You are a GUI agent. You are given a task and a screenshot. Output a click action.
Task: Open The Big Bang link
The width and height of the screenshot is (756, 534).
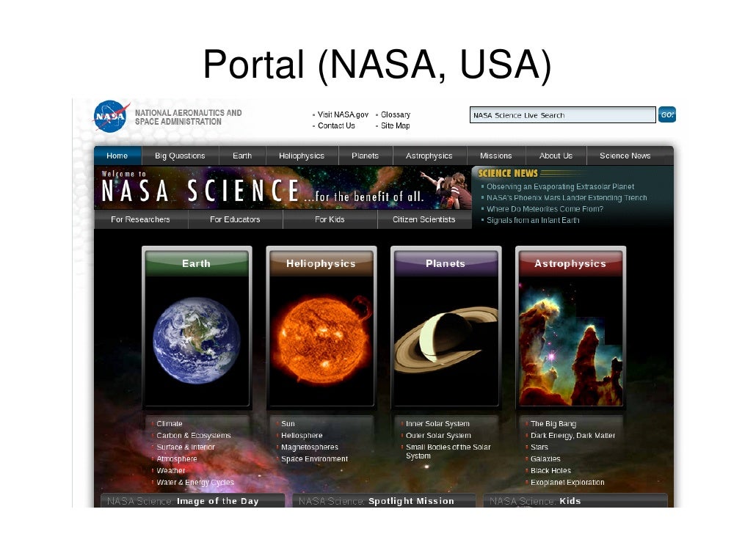click(553, 424)
